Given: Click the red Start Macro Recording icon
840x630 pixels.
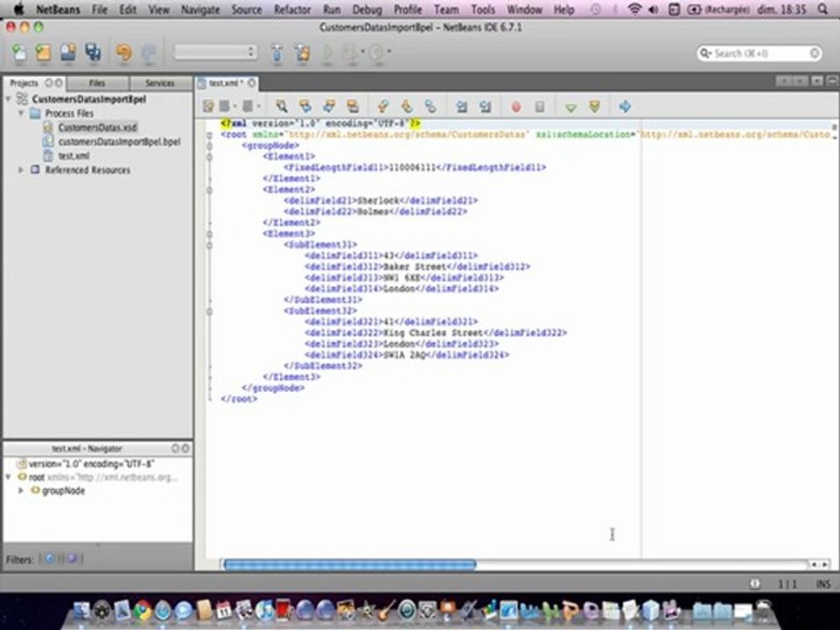Looking at the screenshot, I should tap(516, 107).
